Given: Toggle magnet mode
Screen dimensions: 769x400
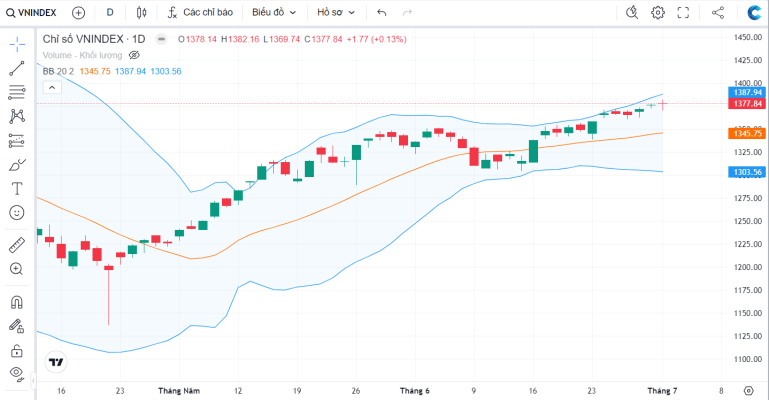Looking at the screenshot, I should [x=17, y=302].
